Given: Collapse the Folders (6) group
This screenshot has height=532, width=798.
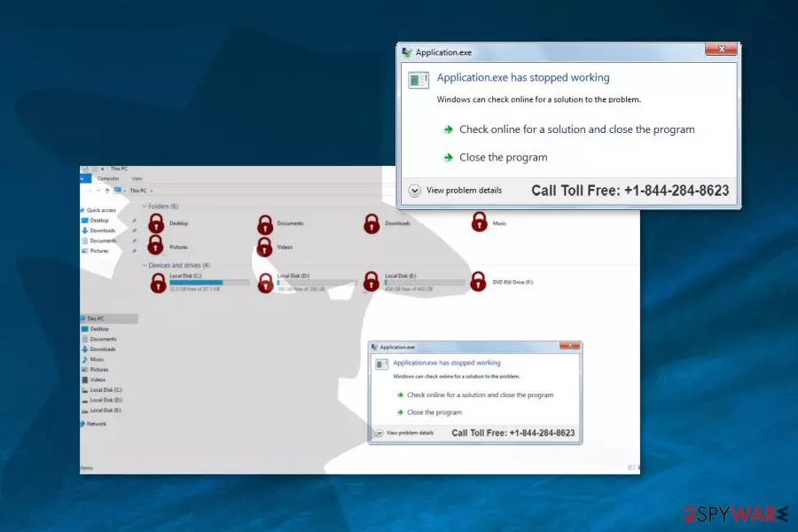Looking at the screenshot, I should [144, 207].
